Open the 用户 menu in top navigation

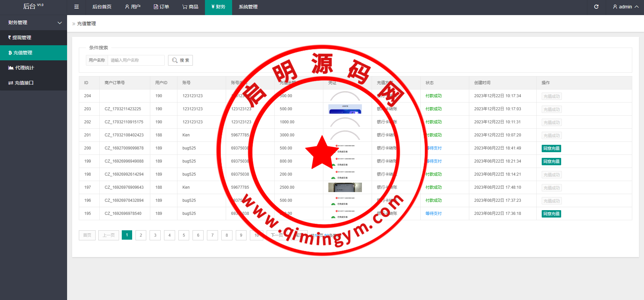click(x=132, y=7)
